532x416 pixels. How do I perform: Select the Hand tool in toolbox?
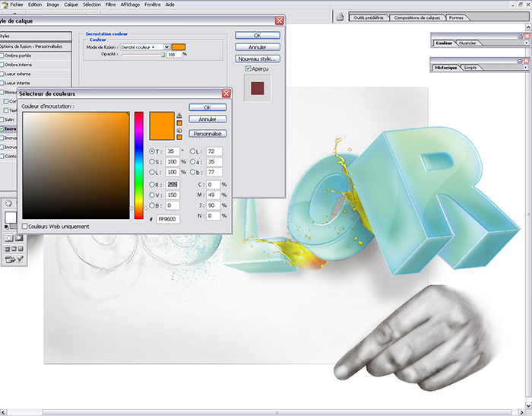coord(8,203)
